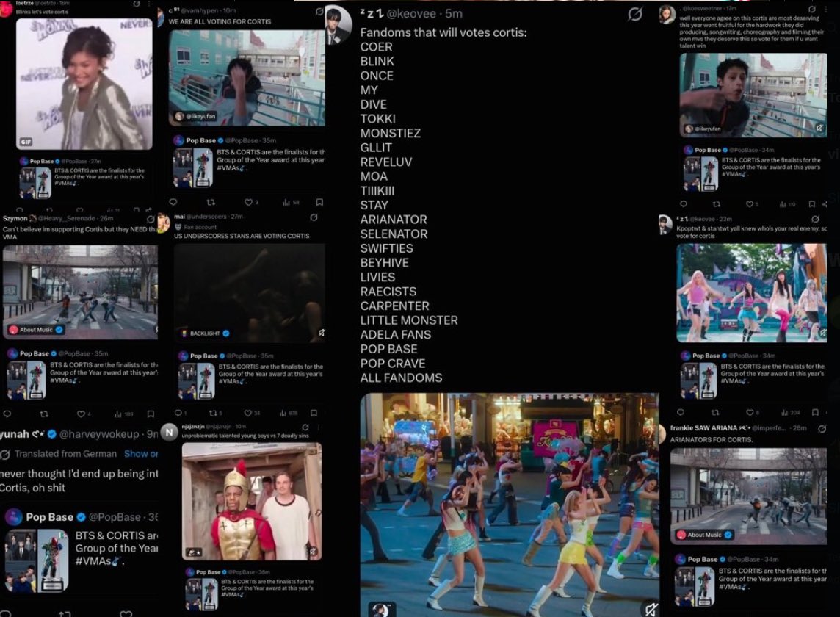Unmute the gladiator costume video

[313, 551]
